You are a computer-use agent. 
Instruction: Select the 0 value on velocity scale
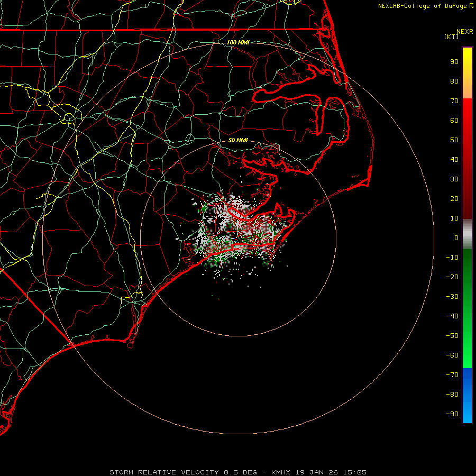click(456, 237)
